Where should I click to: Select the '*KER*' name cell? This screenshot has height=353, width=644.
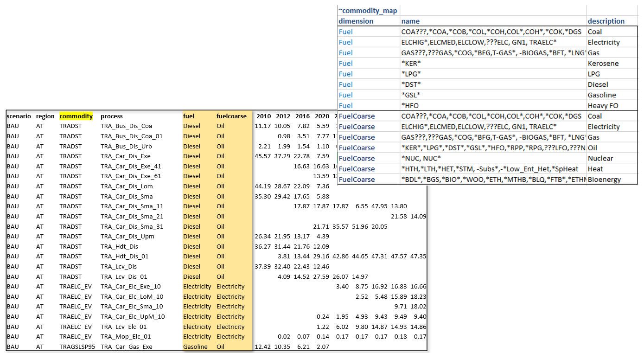[x=493, y=63]
